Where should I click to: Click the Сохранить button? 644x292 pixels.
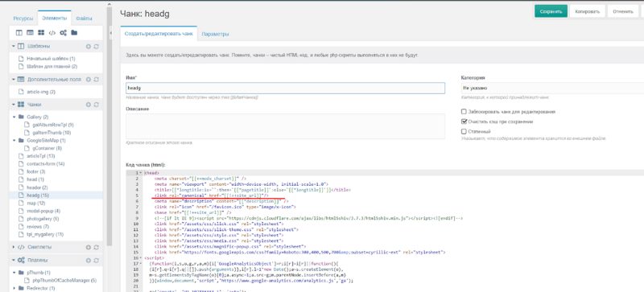551,11
